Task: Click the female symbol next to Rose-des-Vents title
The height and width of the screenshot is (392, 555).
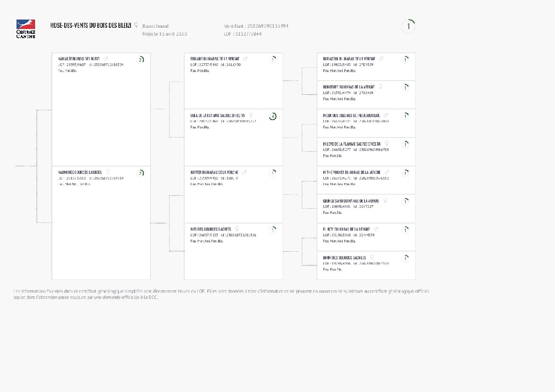Action: coord(136,25)
